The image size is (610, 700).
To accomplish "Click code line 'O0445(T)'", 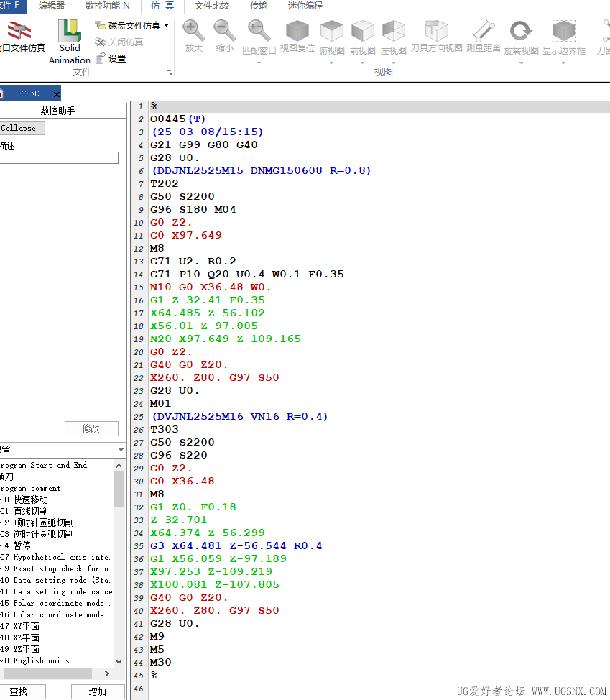I will 178,119.
